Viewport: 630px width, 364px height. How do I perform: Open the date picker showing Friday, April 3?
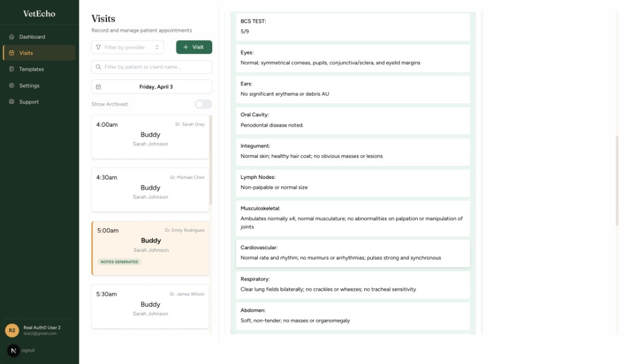coord(151,86)
